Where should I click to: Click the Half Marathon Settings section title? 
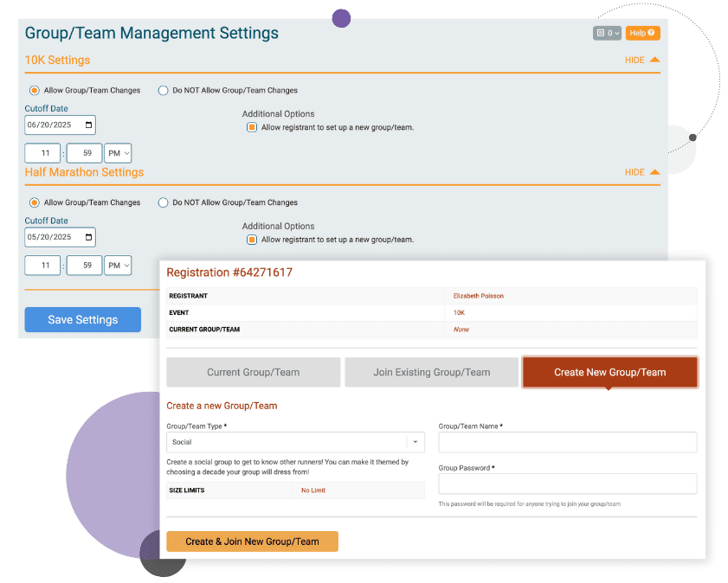tap(84, 172)
